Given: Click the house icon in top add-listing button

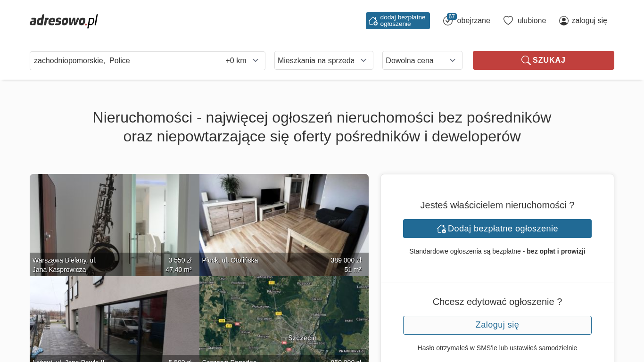Looking at the screenshot, I should pos(373,21).
